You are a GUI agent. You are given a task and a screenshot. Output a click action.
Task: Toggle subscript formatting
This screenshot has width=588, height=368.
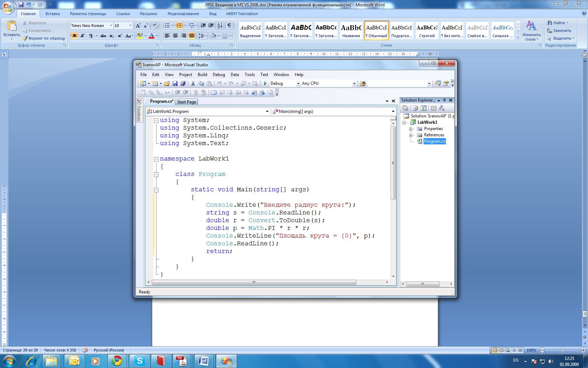111,36
